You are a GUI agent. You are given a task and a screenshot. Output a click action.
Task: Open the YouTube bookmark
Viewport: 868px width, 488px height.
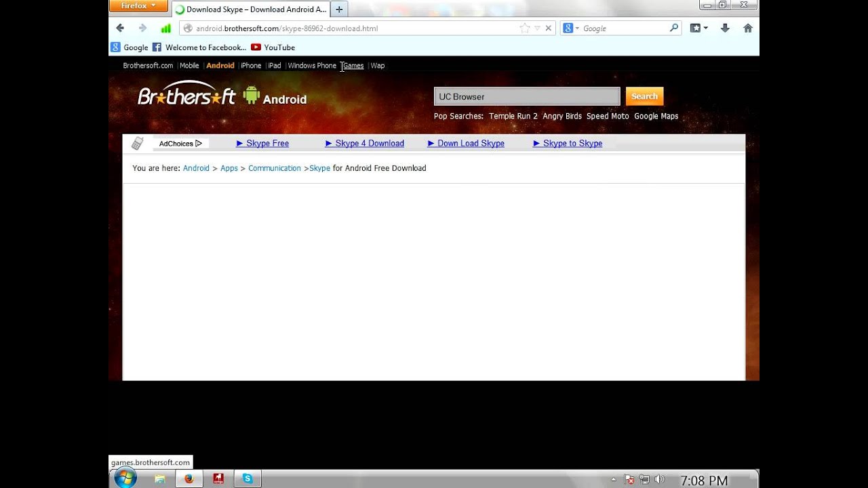coord(273,47)
